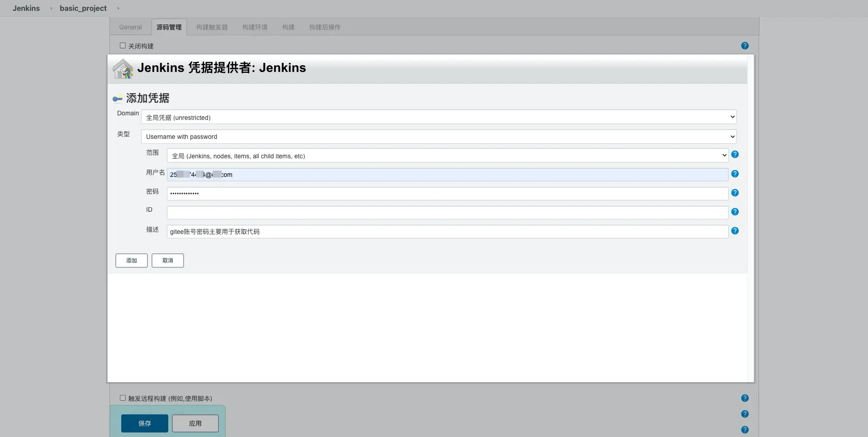Screen dimensions: 868x437
Task: Open the Jenkins breadcrumb link
Action: pyautogui.click(x=26, y=8)
